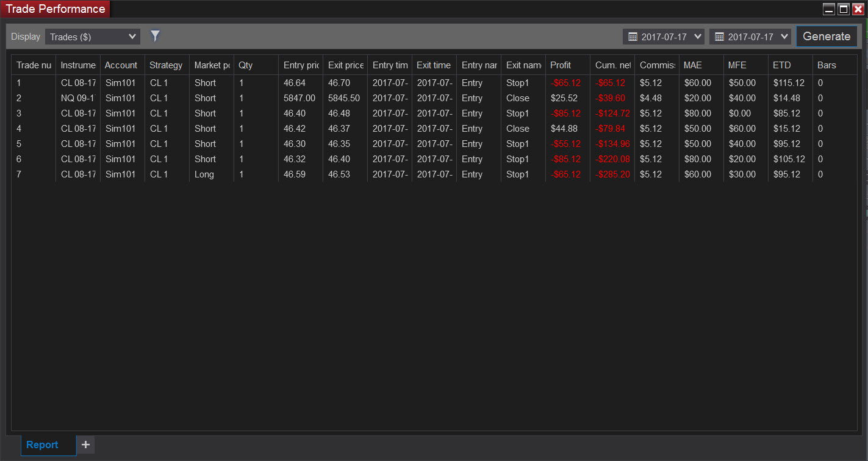The height and width of the screenshot is (461, 868).
Task: Select the NQ 09-17 instrument cell
Action: click(78, 98)
